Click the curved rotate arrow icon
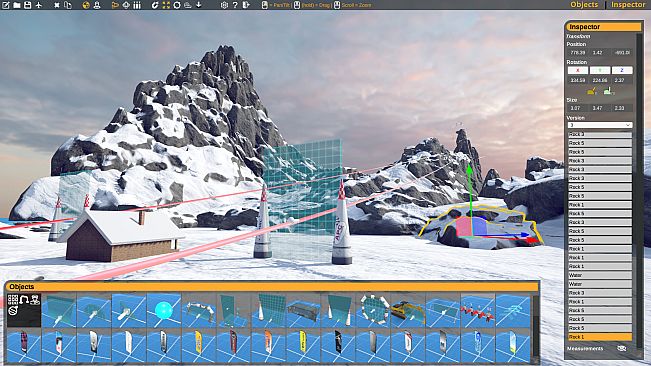The image size is (651, 366). [155, 5]
